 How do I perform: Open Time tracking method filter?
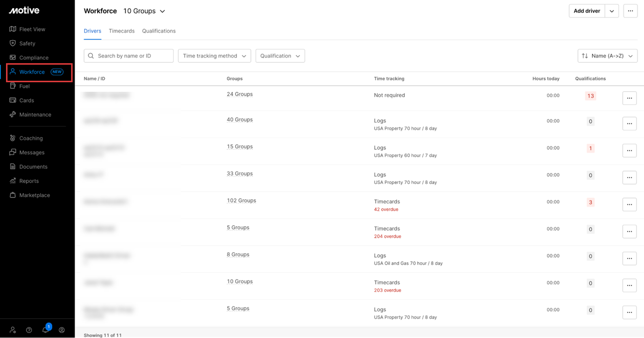(x=214, y=56)
